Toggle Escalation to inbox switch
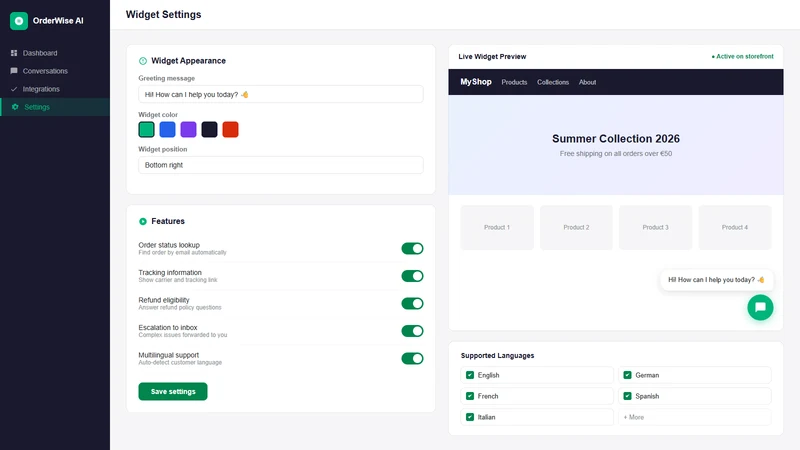 (x=412, y=331)
